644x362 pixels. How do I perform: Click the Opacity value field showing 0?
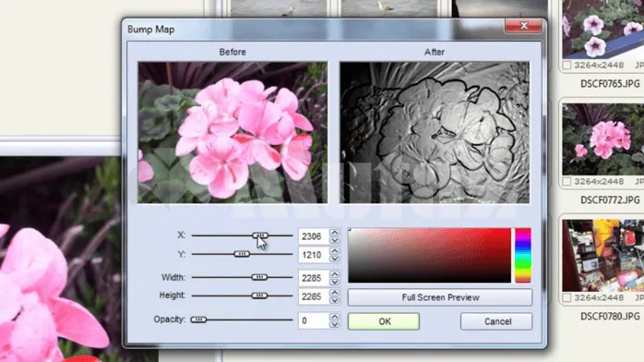(x=314, y=320)
